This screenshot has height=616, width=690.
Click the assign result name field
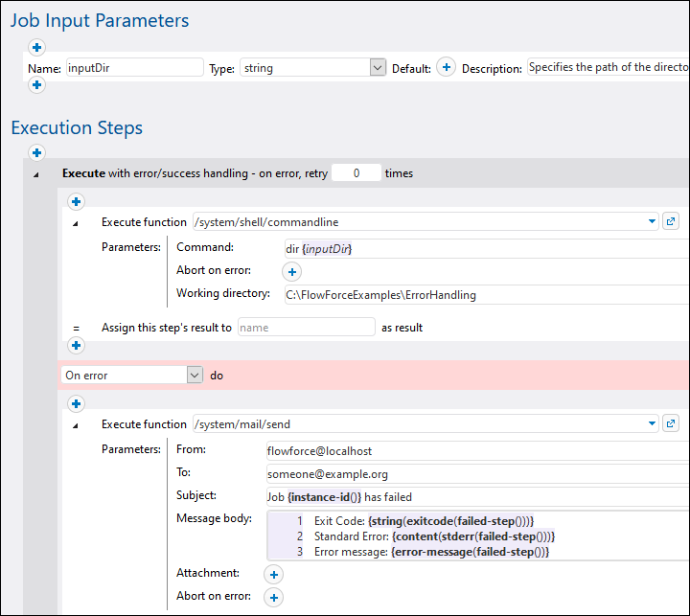pyautogui.click(x=306, y=327)
